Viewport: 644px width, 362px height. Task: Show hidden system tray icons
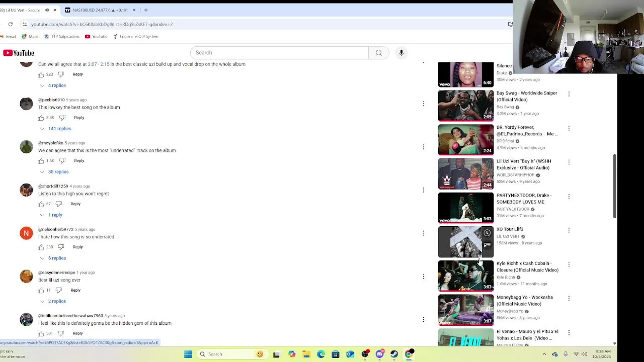pyautogui.click(x=544, y=354)
